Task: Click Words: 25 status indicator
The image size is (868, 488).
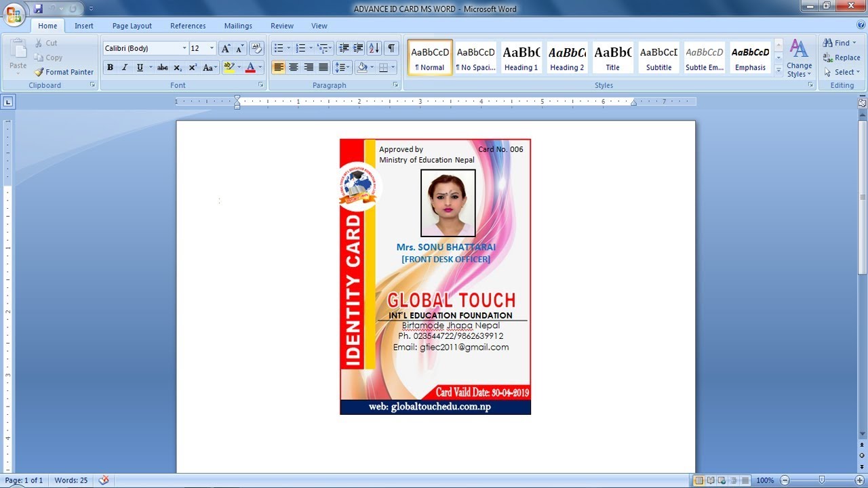Action: pos(71,480)
